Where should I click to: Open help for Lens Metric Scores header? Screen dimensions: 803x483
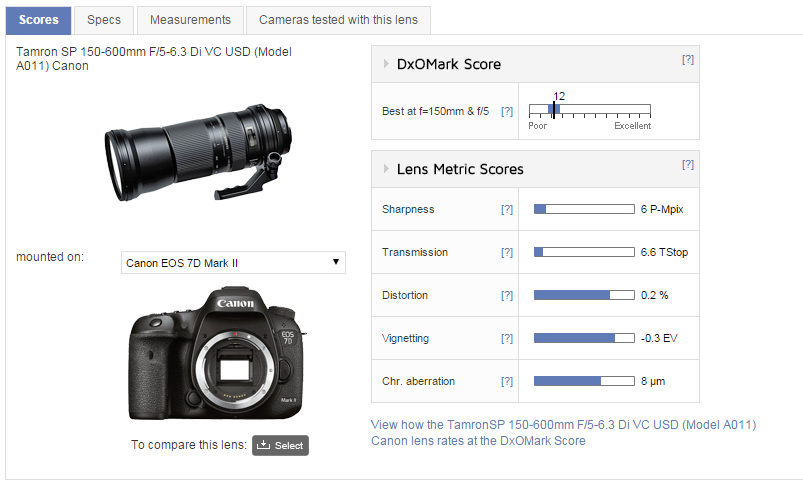coord(688,164)
